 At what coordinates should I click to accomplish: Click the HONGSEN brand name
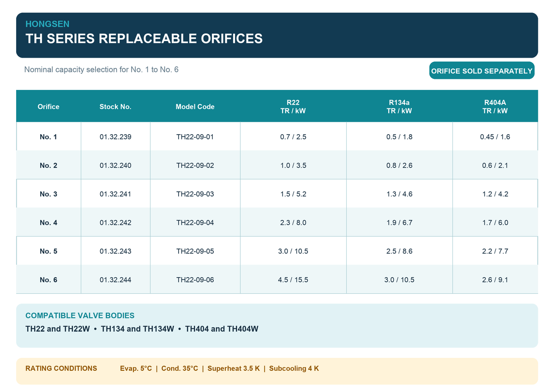point(48,24)
